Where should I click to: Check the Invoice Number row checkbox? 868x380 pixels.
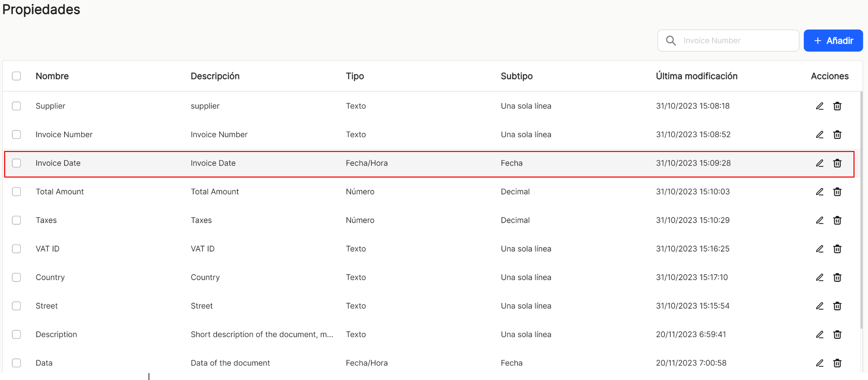16,135
